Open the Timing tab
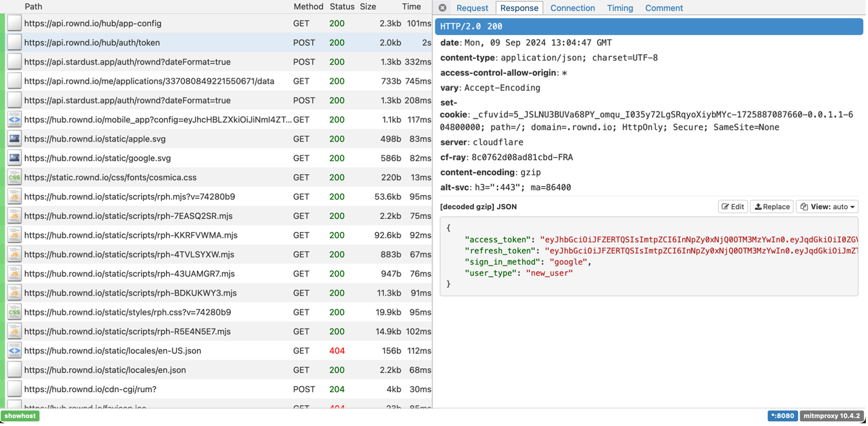The width and height of the screenshot is (868, 426). coord(620,8)
